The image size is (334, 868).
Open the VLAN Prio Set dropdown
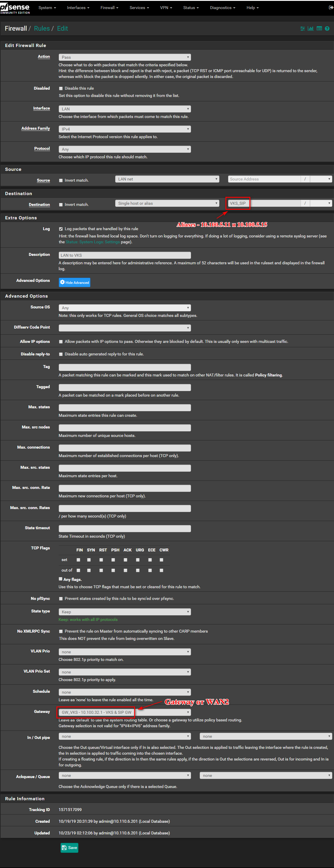(125, 672)
